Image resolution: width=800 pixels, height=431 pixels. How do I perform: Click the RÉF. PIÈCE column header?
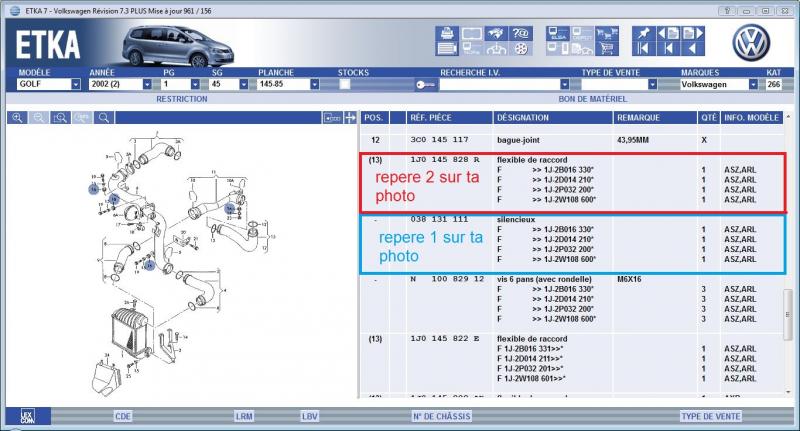449,118
